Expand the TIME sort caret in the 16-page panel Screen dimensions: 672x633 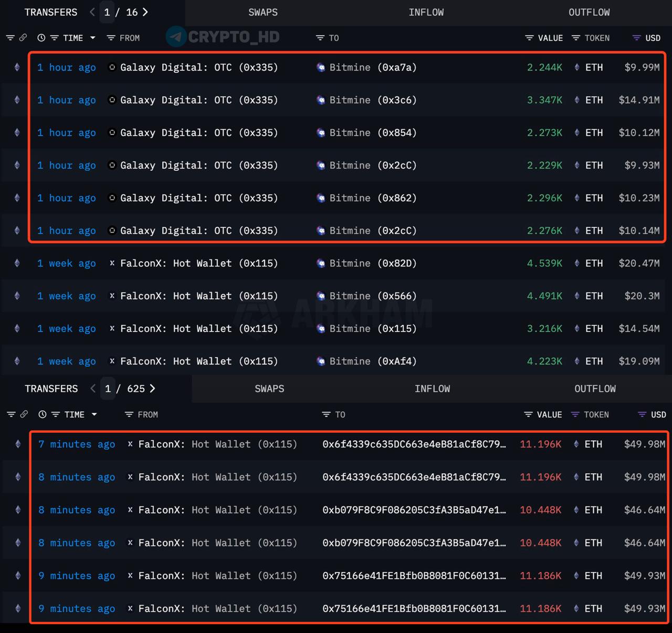click(93, 38)
